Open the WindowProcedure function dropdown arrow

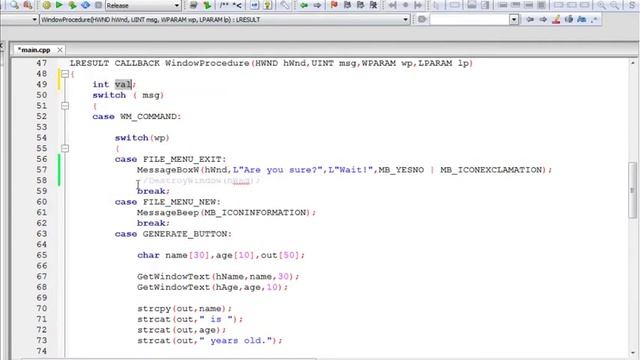405,19
